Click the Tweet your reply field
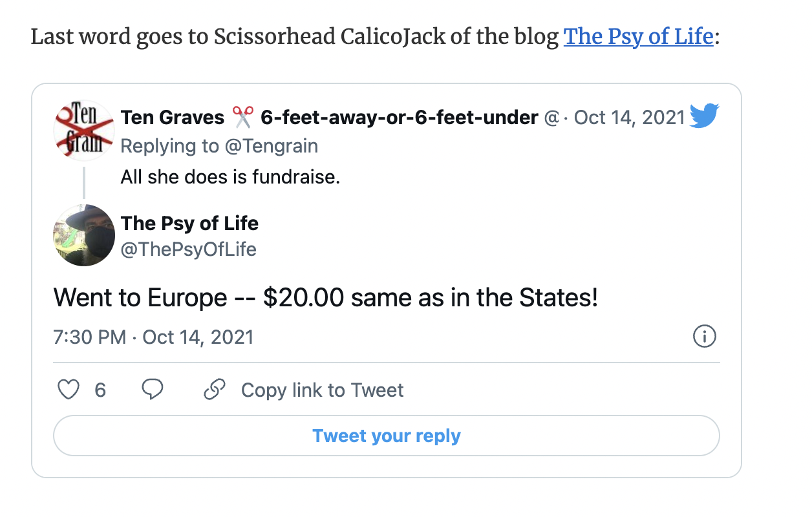The height and width of the screenshot is (517, 812). (x=387, y=436)
